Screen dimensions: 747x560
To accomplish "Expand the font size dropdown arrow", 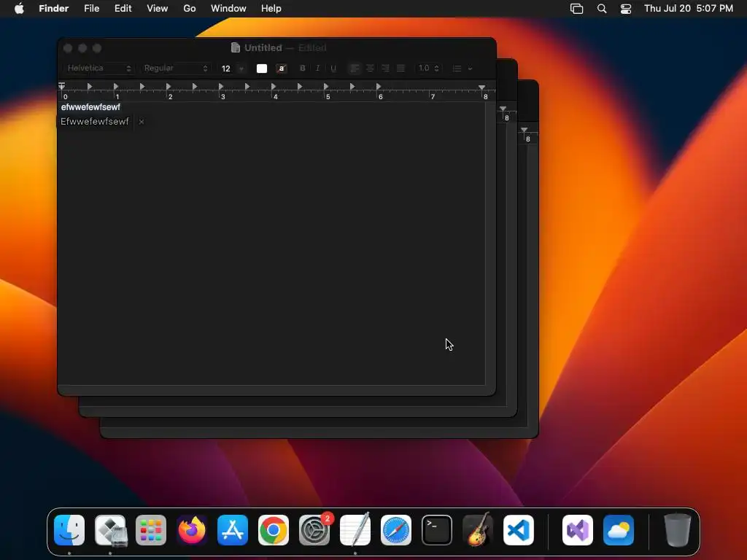I will [241, 69].
